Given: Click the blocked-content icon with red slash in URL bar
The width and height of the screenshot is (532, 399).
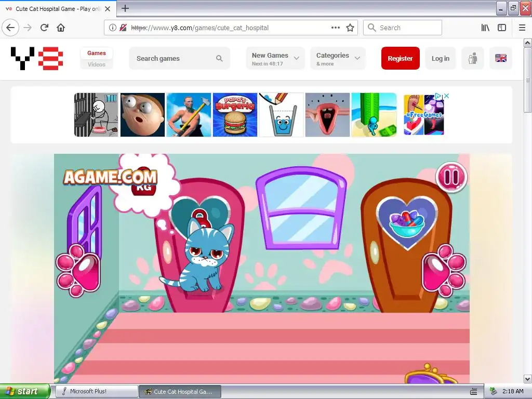Looking at the screenshot, I should 123,28.
